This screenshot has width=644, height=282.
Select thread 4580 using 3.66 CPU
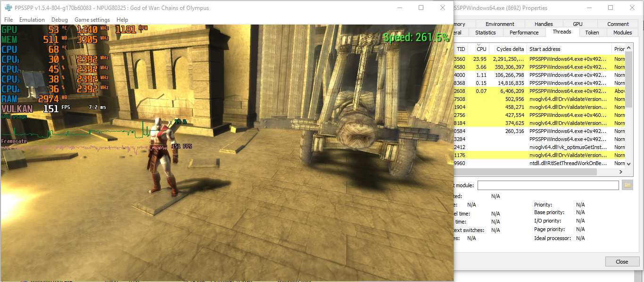[539, 67]
